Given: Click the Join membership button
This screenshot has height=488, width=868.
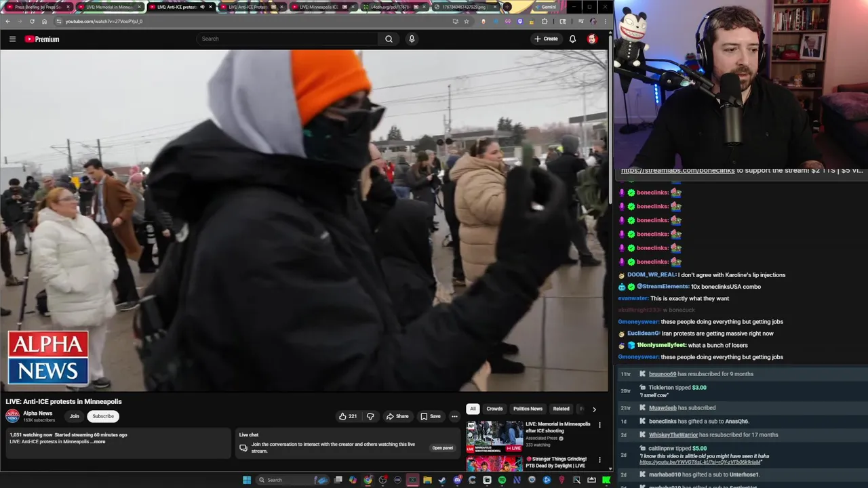Looking at the screenshot, I should coord(74,416).
